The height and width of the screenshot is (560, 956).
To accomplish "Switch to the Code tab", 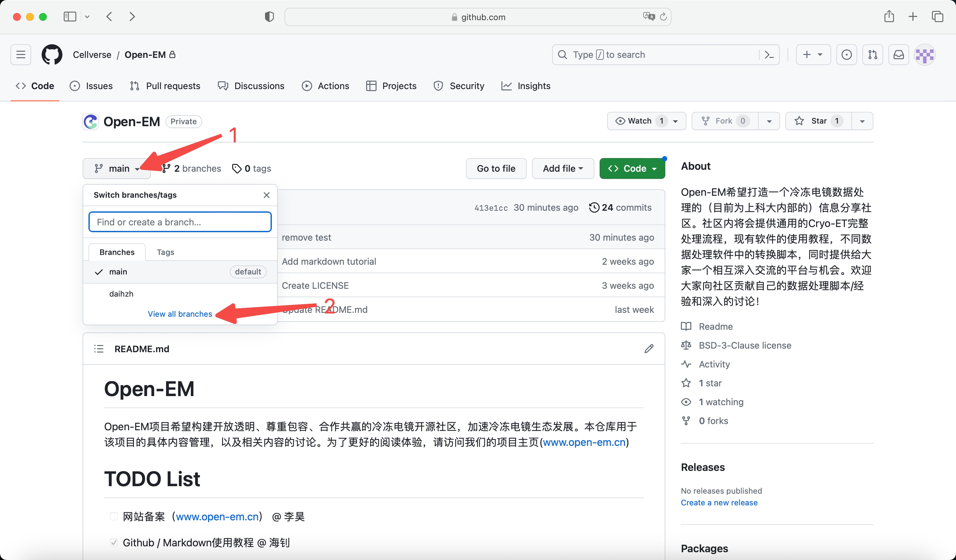I will (35, 86).
